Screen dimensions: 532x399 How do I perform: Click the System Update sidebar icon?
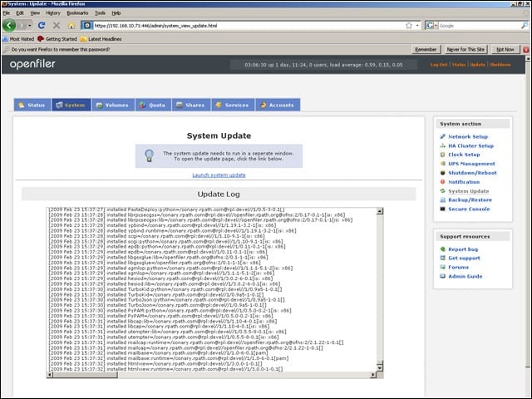coord(442,191)
